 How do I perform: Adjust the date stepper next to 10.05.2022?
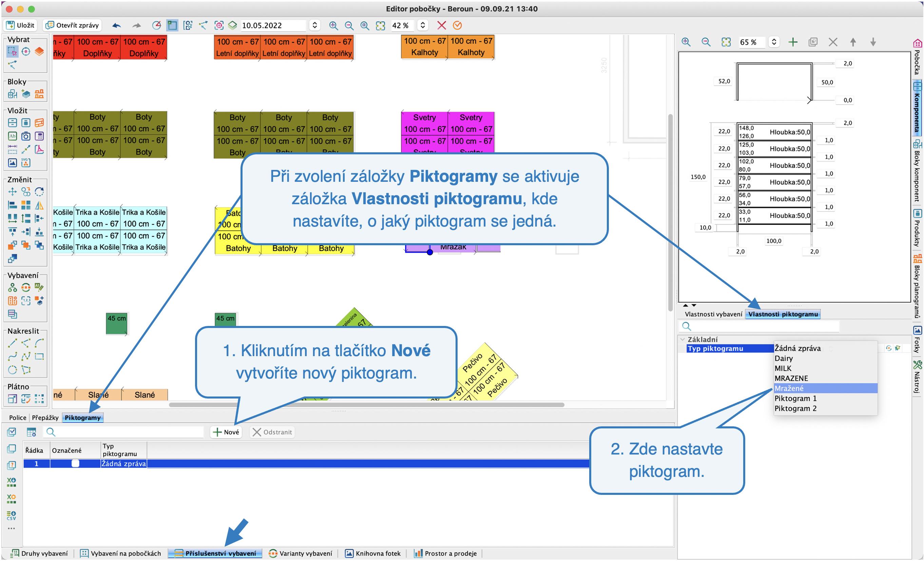coord(315,25)
